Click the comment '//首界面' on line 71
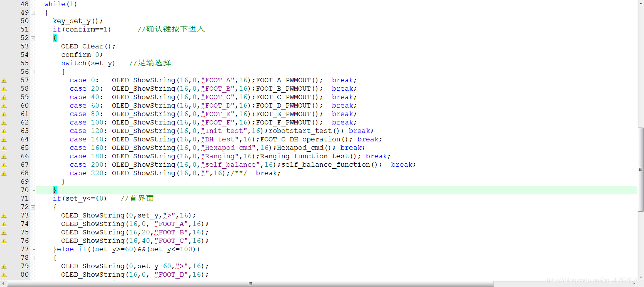This screenshot has width=644, height=287. pos(137,198)
